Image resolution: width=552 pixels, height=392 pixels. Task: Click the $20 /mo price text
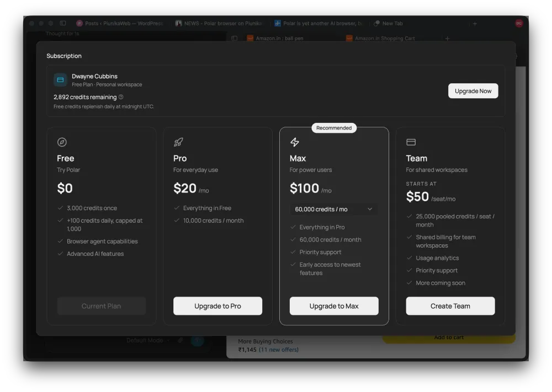click(191, 189)
